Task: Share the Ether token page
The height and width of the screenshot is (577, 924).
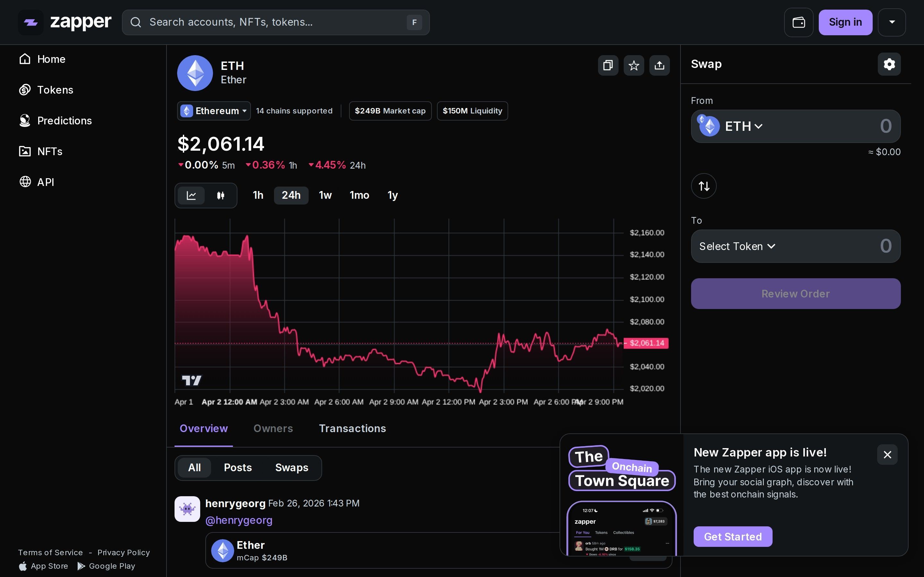Action: point(659,65)
